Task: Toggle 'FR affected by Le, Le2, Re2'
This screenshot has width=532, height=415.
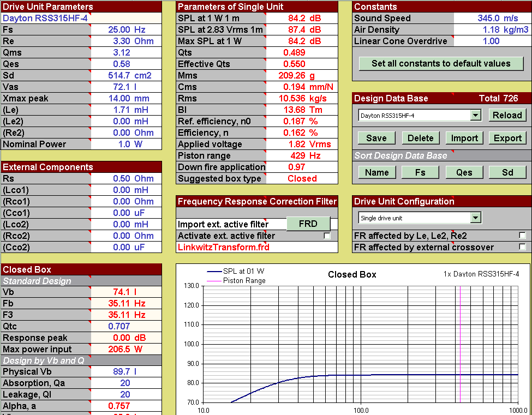Action: pyautogui.click(x=523, y=236)
